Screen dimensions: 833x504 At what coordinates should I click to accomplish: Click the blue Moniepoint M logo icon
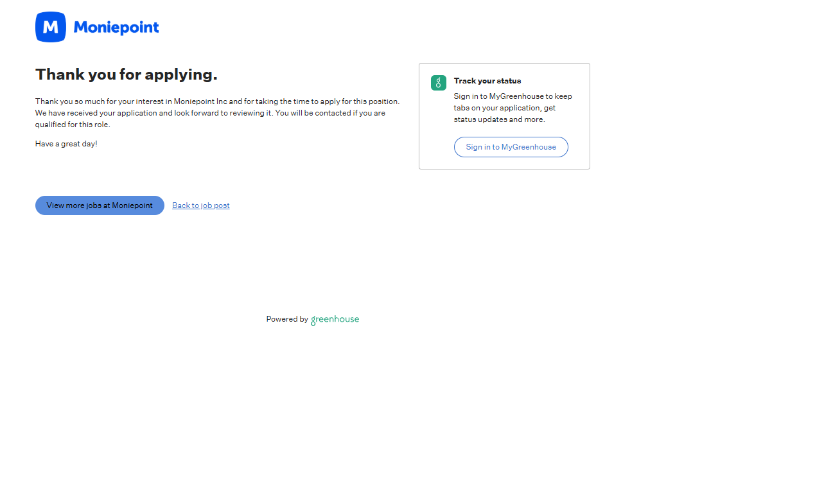tap(51, 27)
